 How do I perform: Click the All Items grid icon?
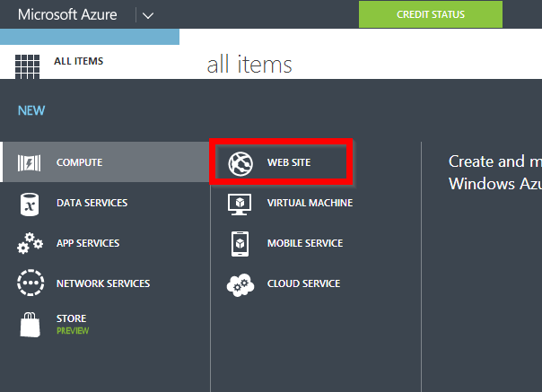(27, 66)
